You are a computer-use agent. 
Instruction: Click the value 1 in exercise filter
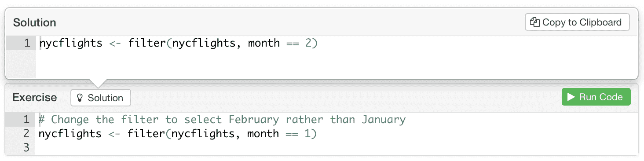(307, 134)
